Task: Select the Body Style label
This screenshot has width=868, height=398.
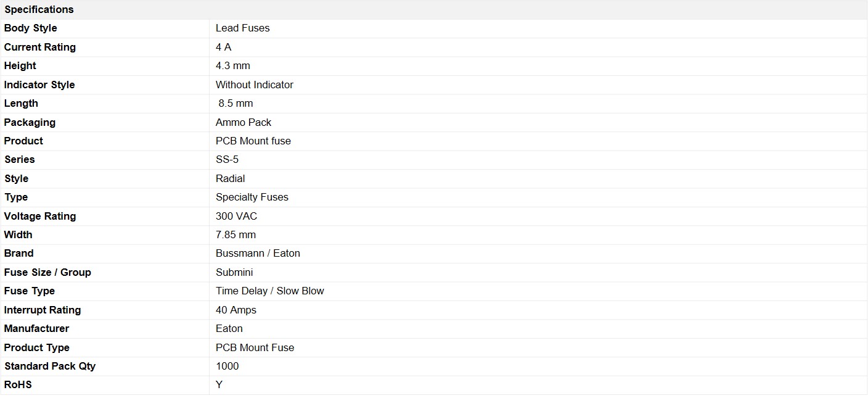Action: [x=30, y=28]
